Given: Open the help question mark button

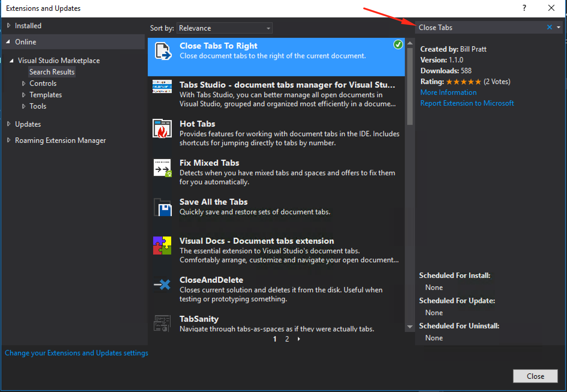Looking at the screenshot, I should coord(524,8).
